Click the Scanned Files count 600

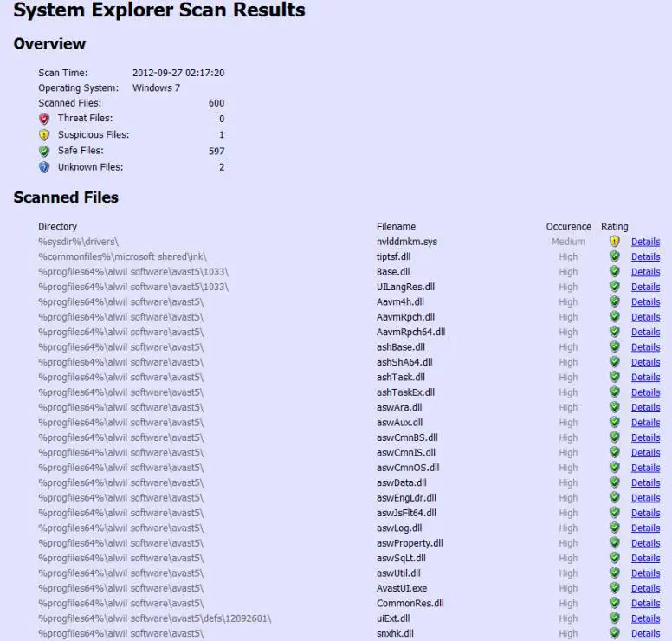216,103
